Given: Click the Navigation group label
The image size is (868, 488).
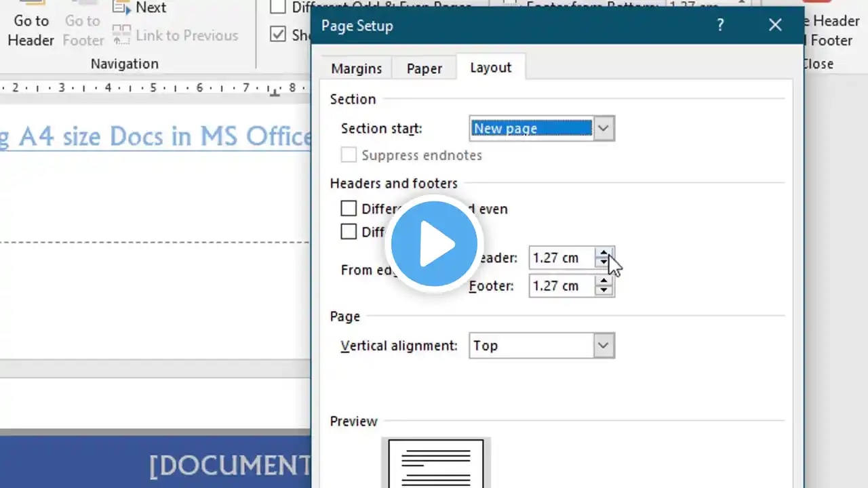Looking at the screenshot, I should 125,64.
